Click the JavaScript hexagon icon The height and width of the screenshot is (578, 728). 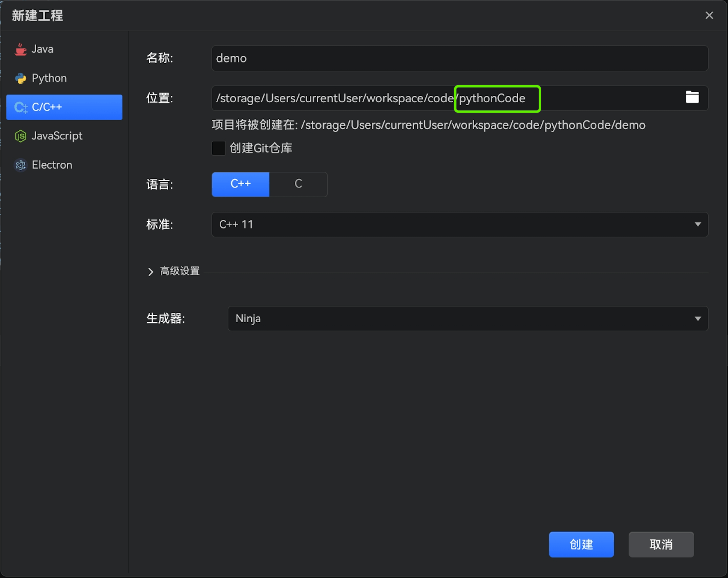coord(21,136)
